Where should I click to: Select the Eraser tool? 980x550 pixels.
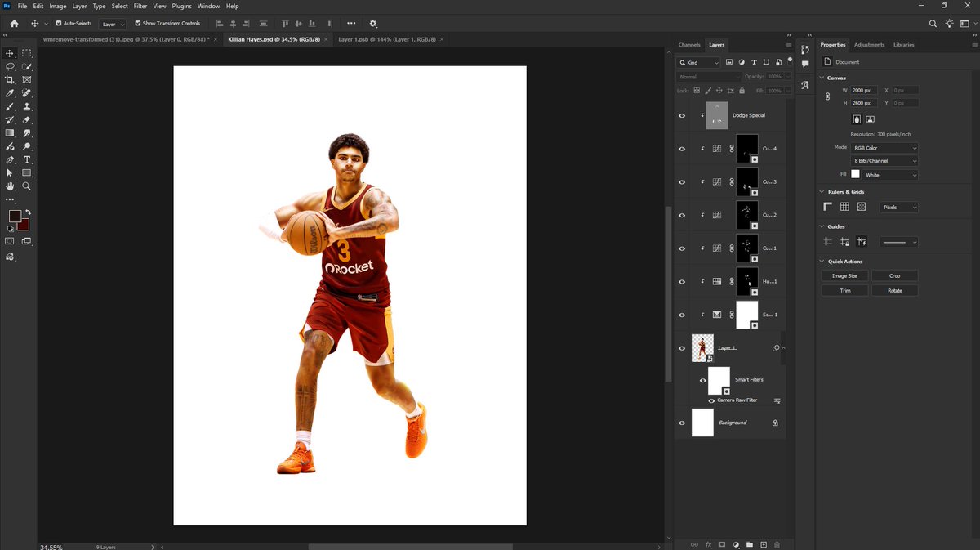pos(27,119)
